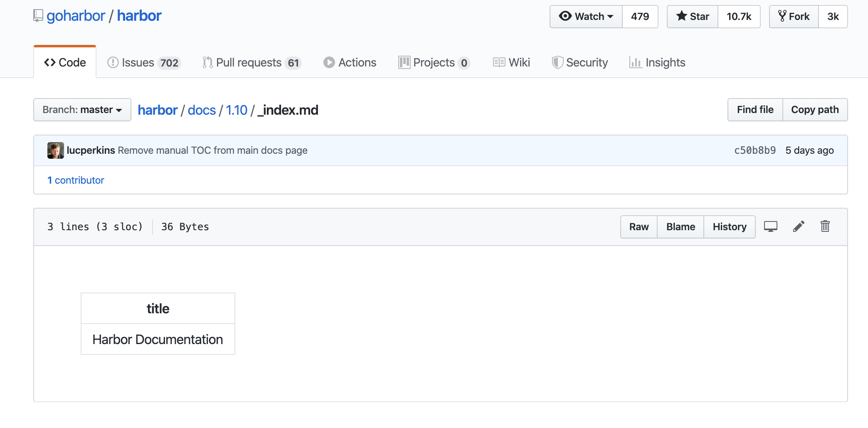This screenshot has height=428, width=868.
Task: Click the Wiki book icon
Action: 499,62
